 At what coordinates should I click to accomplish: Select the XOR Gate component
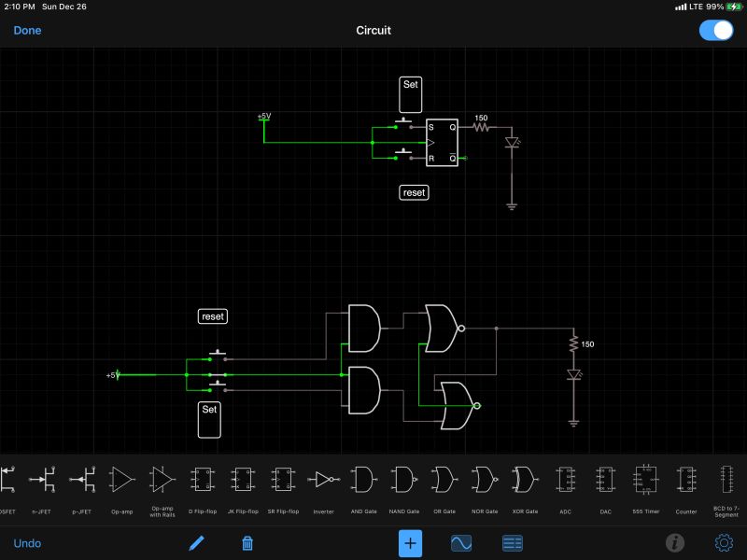[524, 483]
